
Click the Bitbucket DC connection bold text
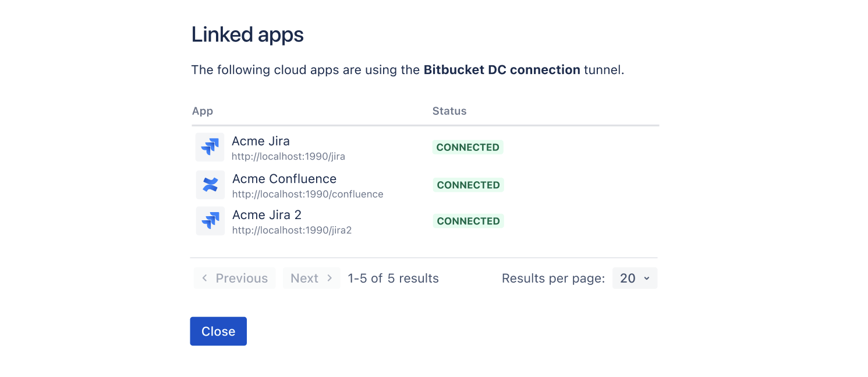pyautogui.click(x=502, y=70)
